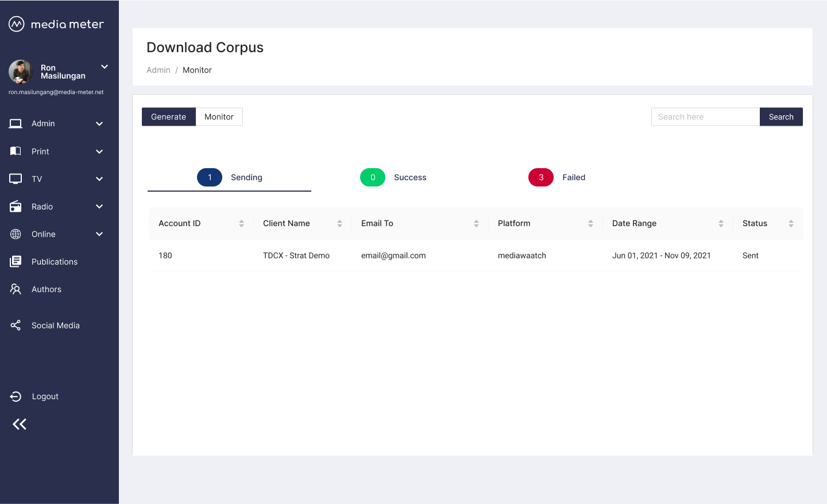The image size is (827, 504).
Task: Click Ron Masilungan's profile avatar
Action: point(21,72)
